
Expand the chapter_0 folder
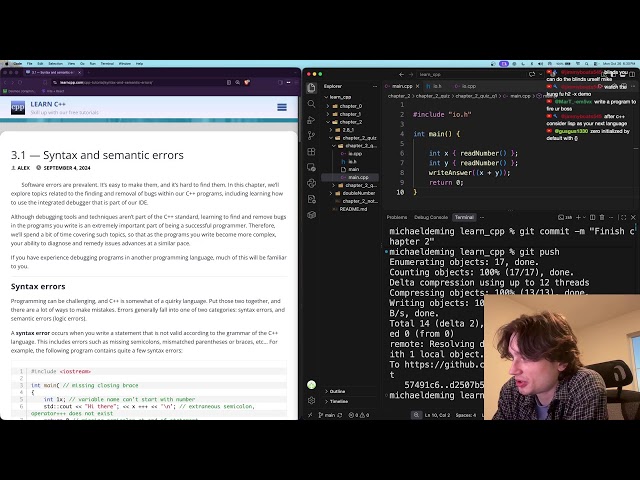tap(344, 106)
